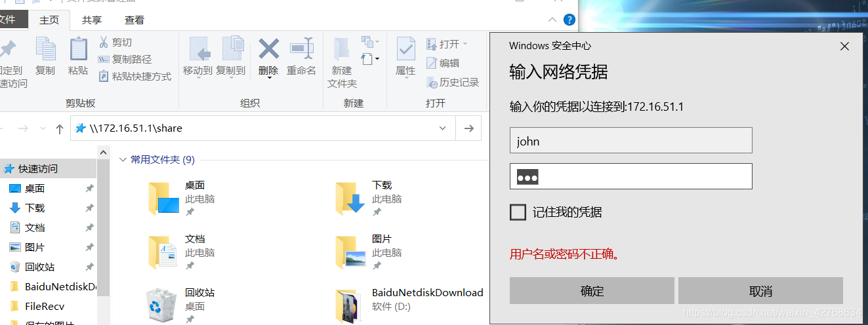
Task: Switch to the View (查看) tab
Action: point(134,20)
